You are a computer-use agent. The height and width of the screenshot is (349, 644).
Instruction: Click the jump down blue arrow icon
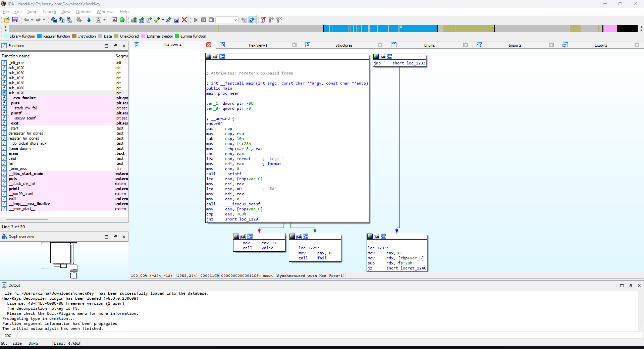coord(89,20)
